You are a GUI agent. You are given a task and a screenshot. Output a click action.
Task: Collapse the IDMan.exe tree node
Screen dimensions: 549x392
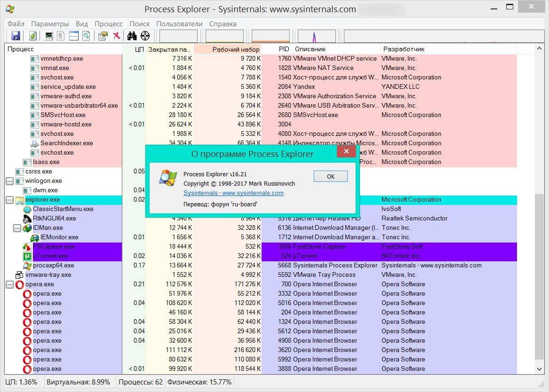pyautogui.click(x=17, y=228)
